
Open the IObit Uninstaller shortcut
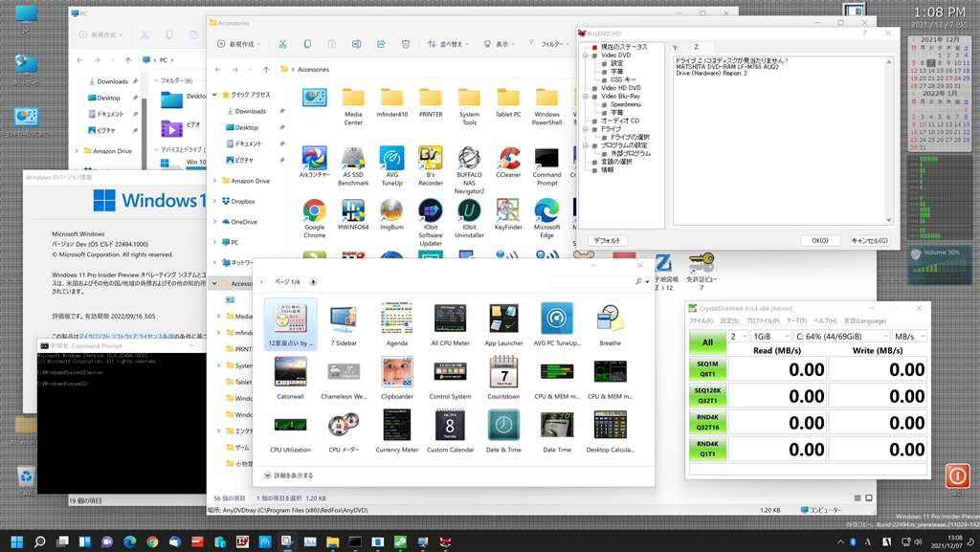click(x=469, y=211)
